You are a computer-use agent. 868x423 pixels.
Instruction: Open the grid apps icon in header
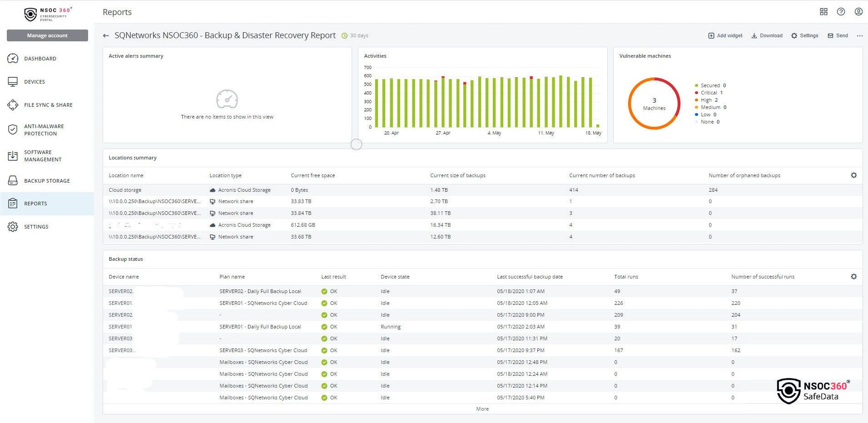tap(823, 12)
